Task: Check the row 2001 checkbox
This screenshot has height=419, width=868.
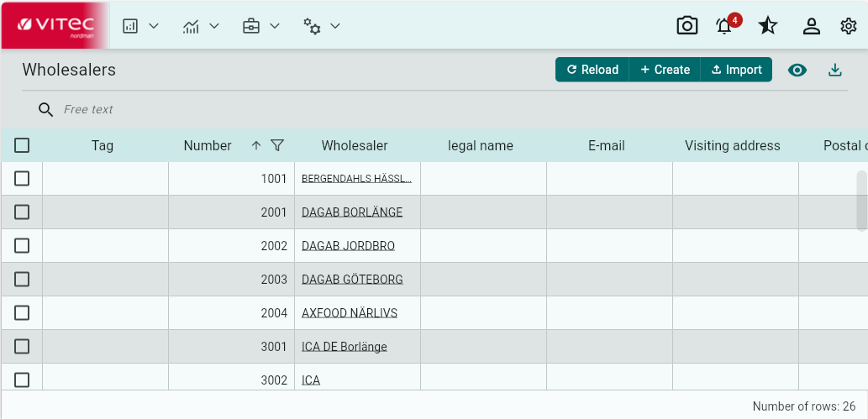Action: click(x=22, y=212)
